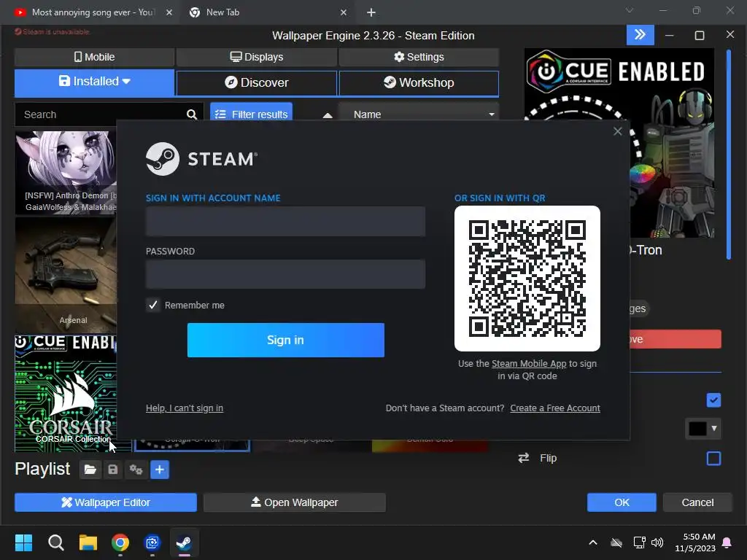
Task: Click the Steam account name field
Action: coord(285,222)
